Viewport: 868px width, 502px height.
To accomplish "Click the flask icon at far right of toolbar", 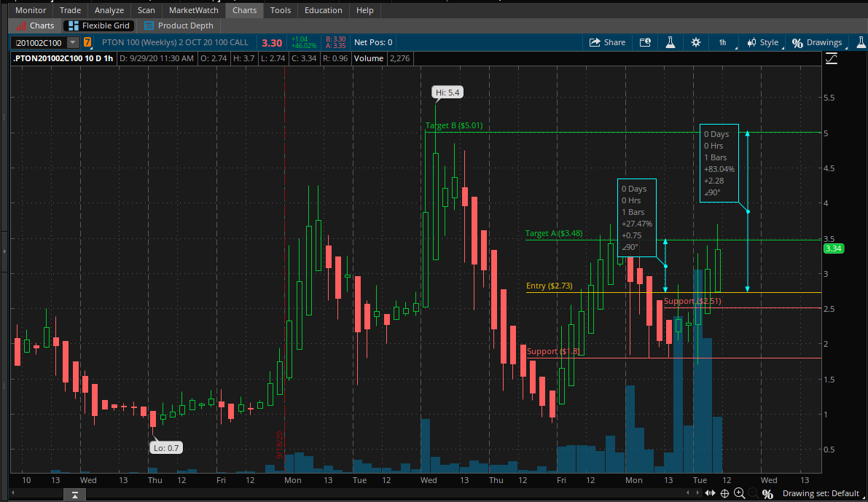I will pos(861,42).
